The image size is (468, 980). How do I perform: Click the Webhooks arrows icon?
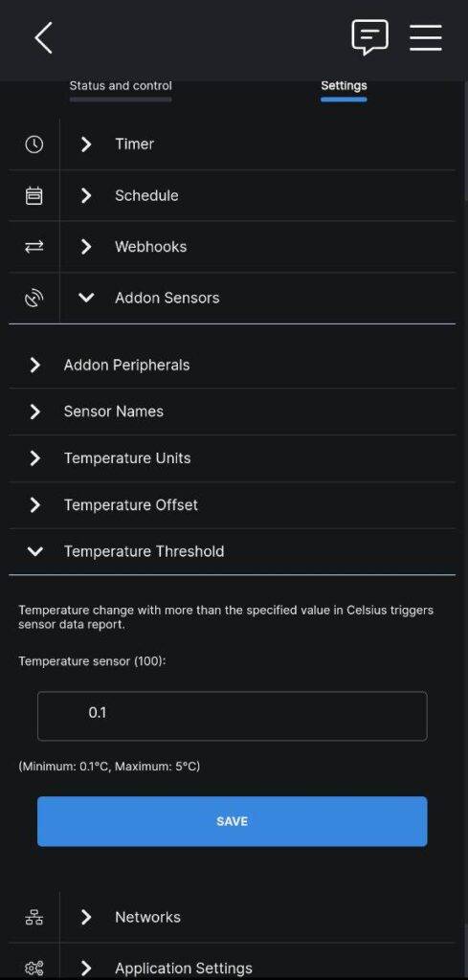[33, 247]
